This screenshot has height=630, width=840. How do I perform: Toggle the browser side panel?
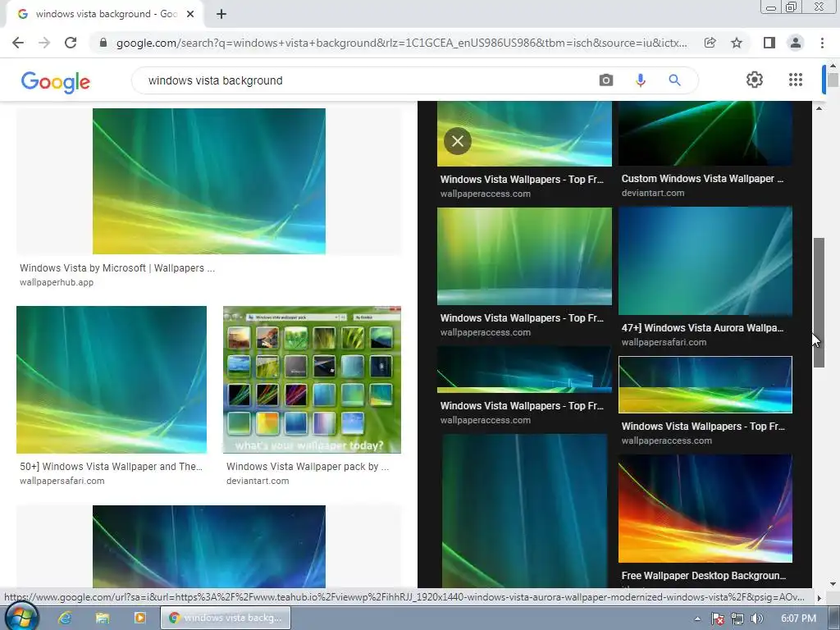coord(769,43)
